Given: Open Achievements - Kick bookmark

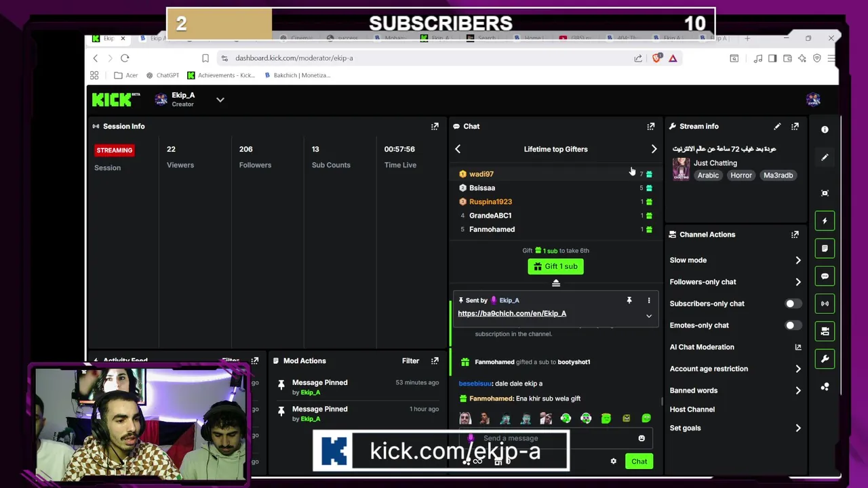Looking at the screenshot, I should [221, 75].
